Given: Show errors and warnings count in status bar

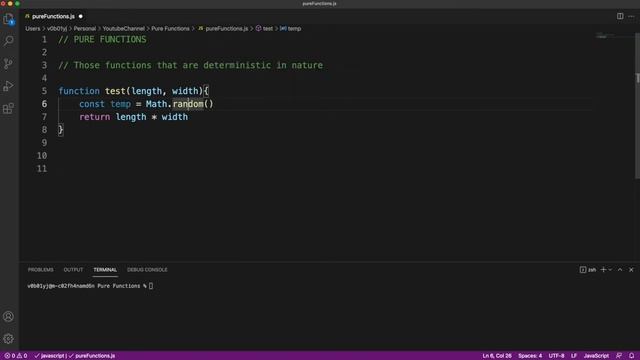Looking at the screenshot, I should [16, 356].
